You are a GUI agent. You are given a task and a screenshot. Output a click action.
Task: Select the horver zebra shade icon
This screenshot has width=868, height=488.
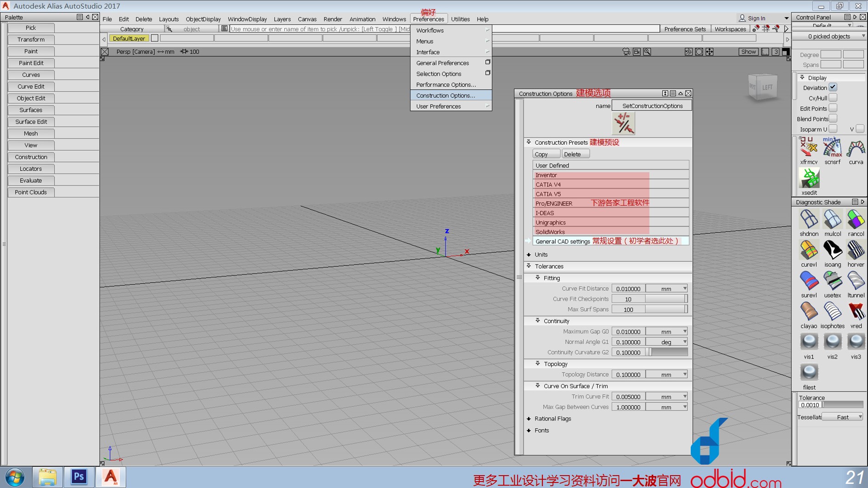tap(856, 250)
